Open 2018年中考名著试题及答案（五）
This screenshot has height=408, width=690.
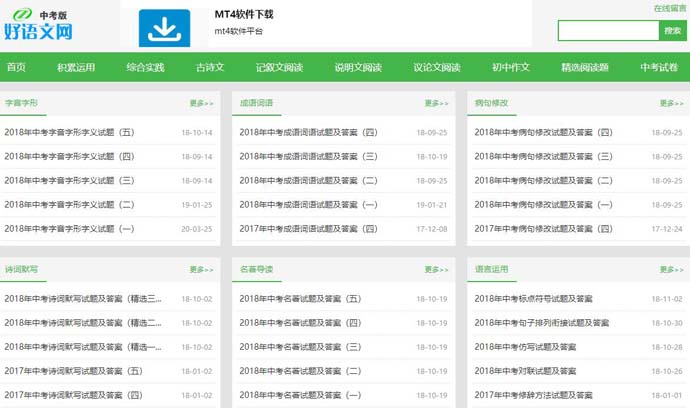[300, 299]
